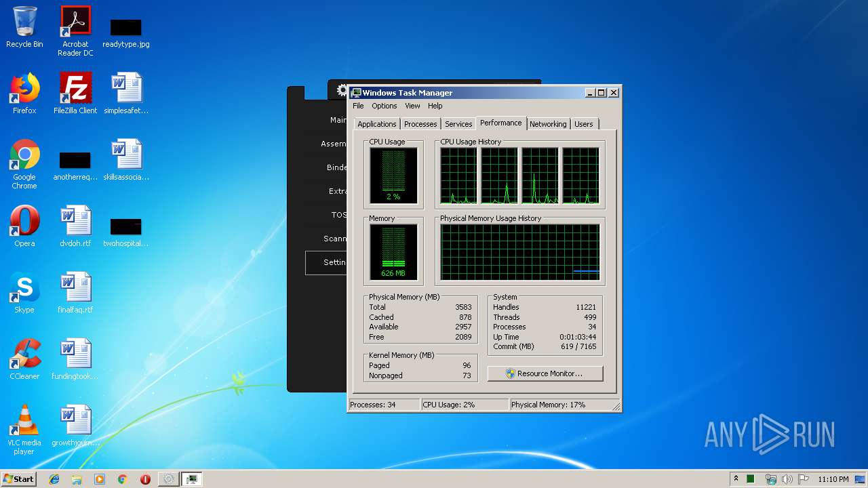Click the Up Time value 0:01:03:44

tap(578, 337)
